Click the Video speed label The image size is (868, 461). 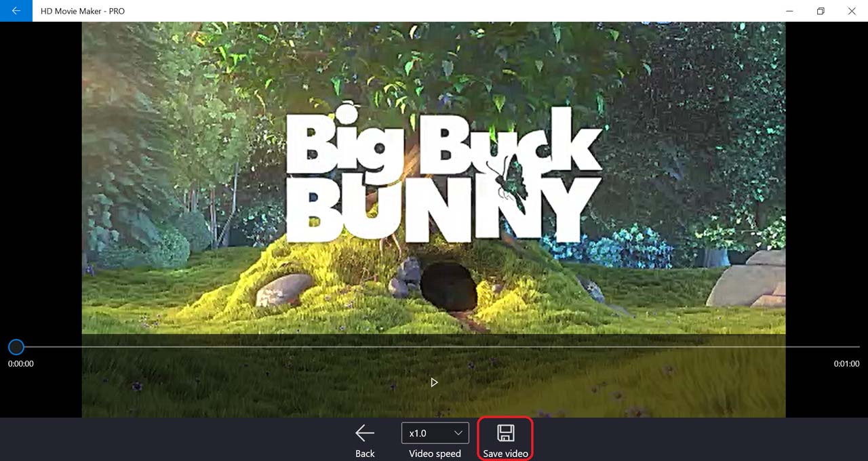435,454
